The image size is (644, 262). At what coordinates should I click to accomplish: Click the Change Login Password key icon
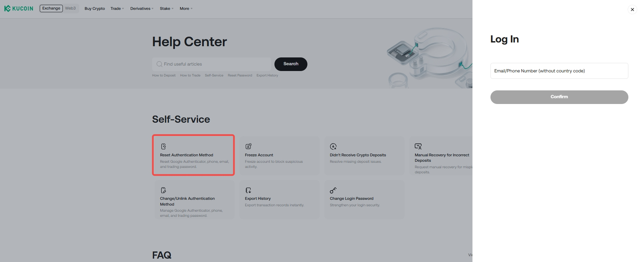pyautogui.click(x=333, y=190)
